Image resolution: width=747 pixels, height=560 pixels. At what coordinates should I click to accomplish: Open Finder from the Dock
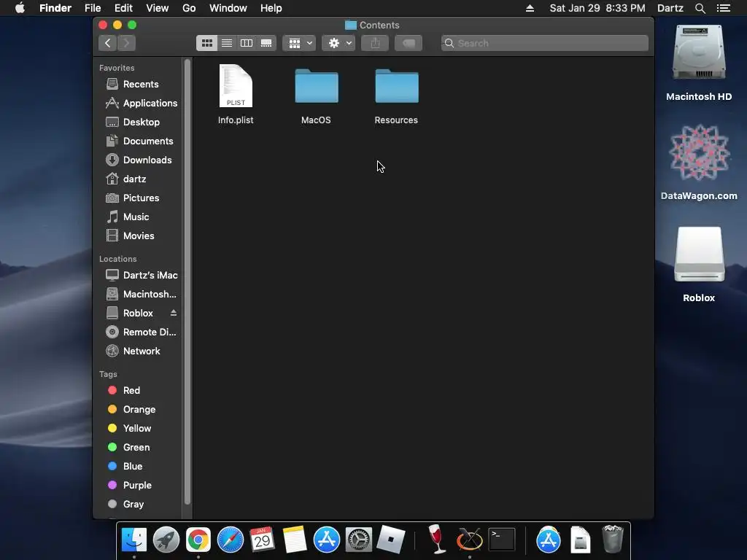point(134,540)
